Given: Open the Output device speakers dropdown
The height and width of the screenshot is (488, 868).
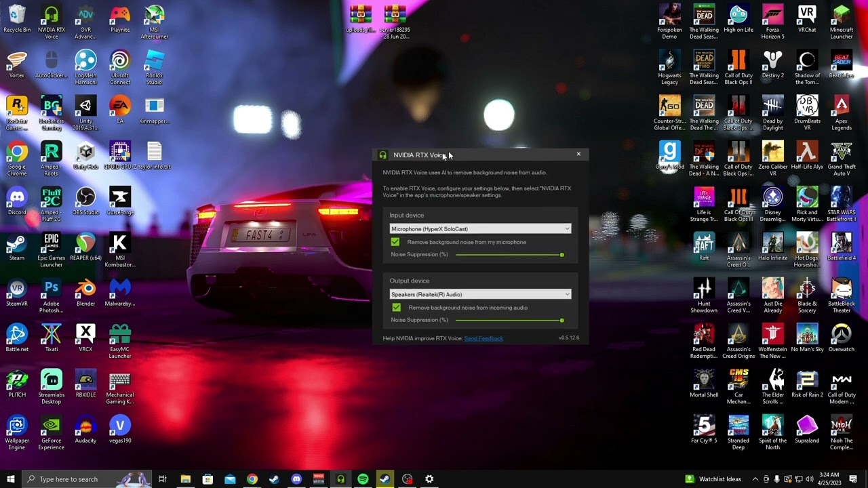Looking at the screenshot, I should (480, 294).
